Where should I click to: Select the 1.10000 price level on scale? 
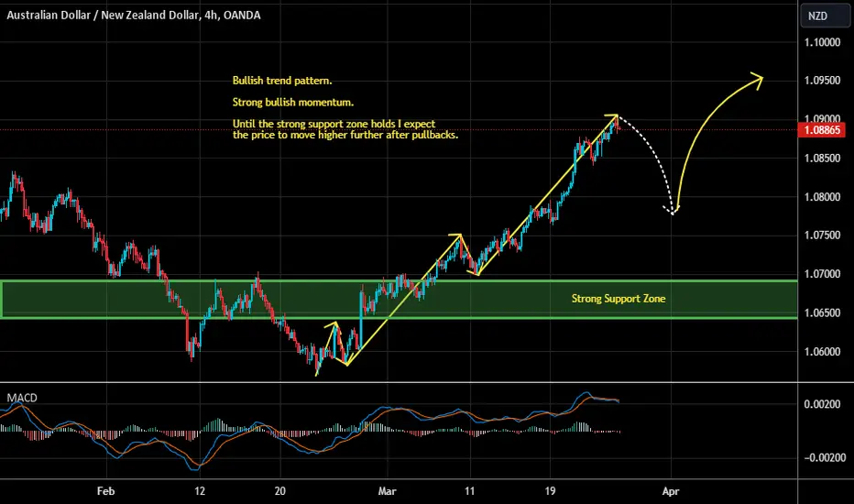pos(823,42)
